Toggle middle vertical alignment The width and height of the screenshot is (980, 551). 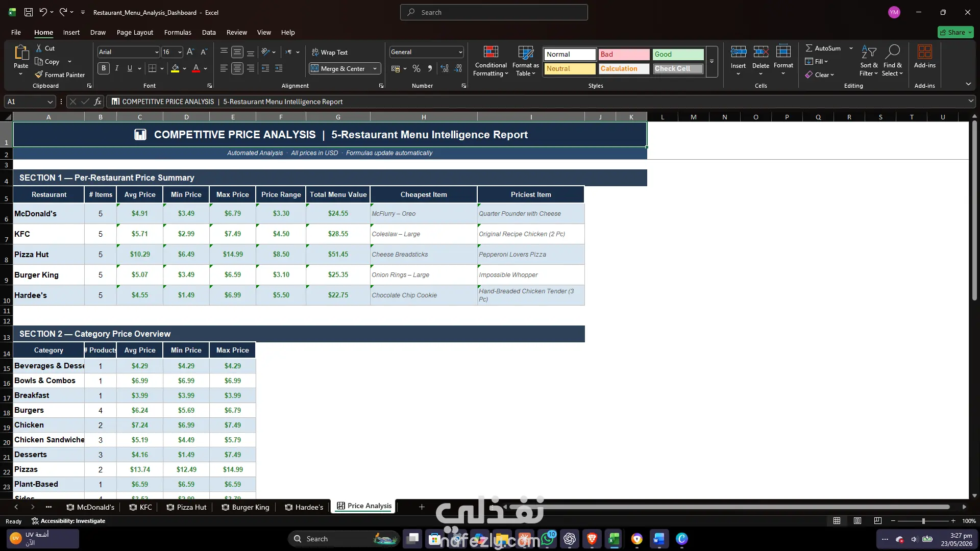click(237, 52)
